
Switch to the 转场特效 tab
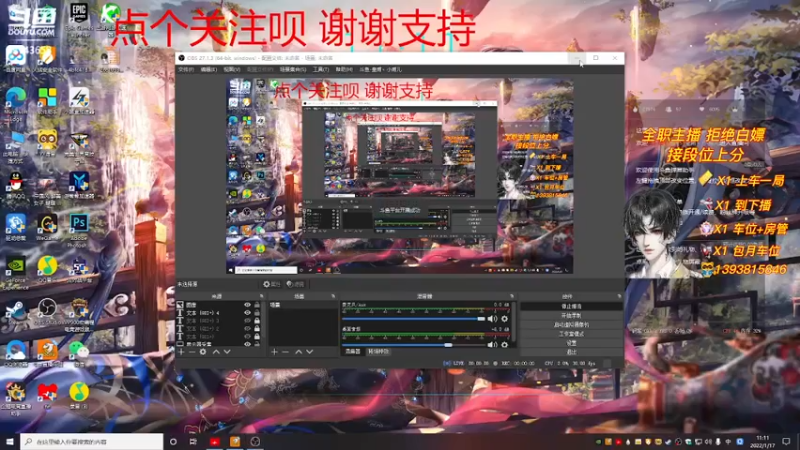click(379, 352)
